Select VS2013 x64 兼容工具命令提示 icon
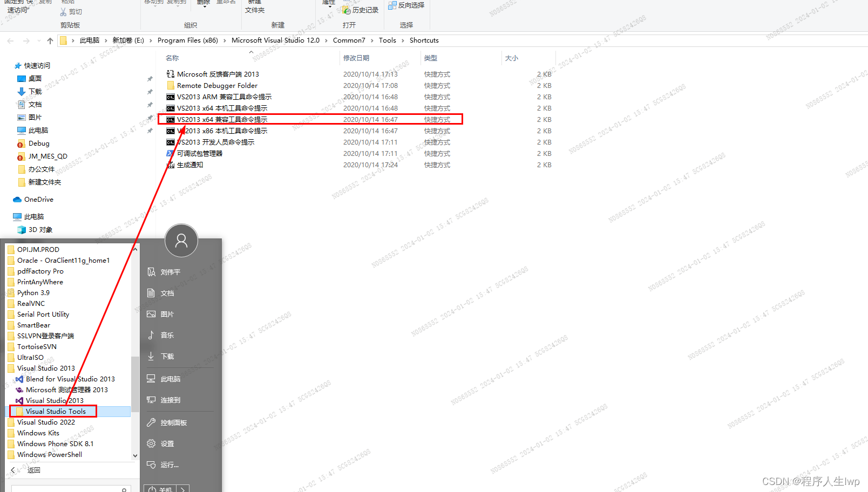This screenshot has height=492, width=868. [171, 120]
